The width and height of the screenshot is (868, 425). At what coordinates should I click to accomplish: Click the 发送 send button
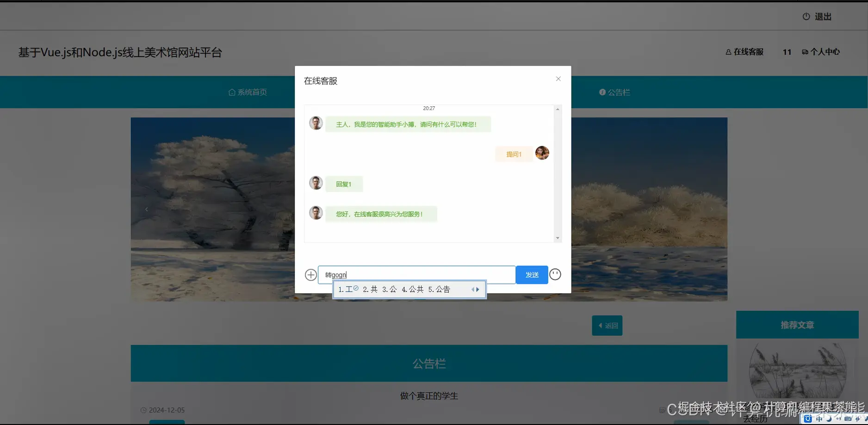pyautogui.click(x=531, y=274)
